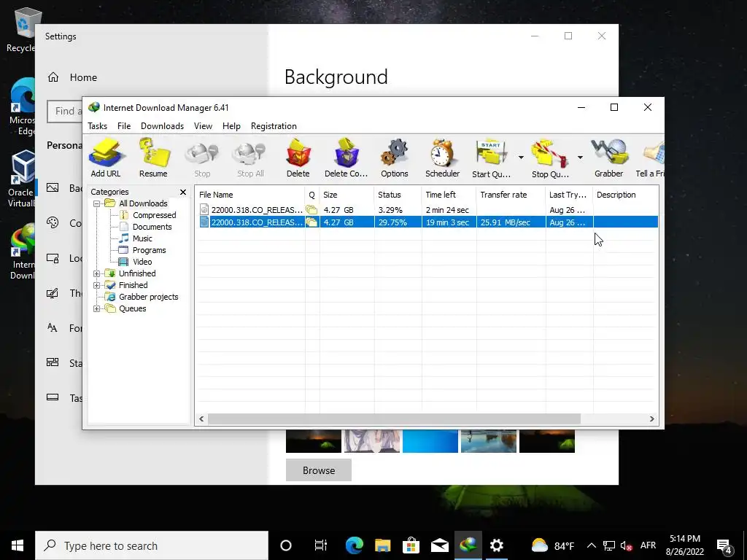
Task: Expand the Unfinished tree node
Action: (97, 274)
